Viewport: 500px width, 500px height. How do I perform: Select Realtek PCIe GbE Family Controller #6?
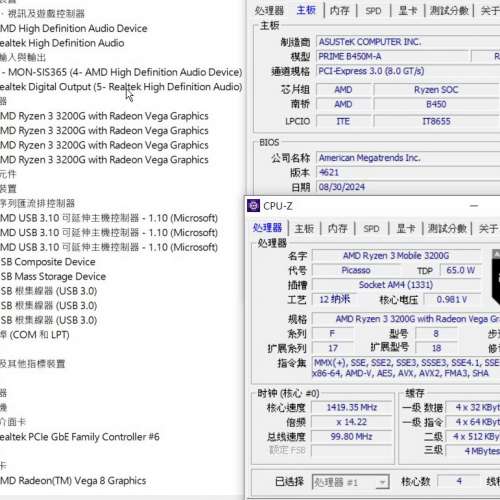(80, 437)
